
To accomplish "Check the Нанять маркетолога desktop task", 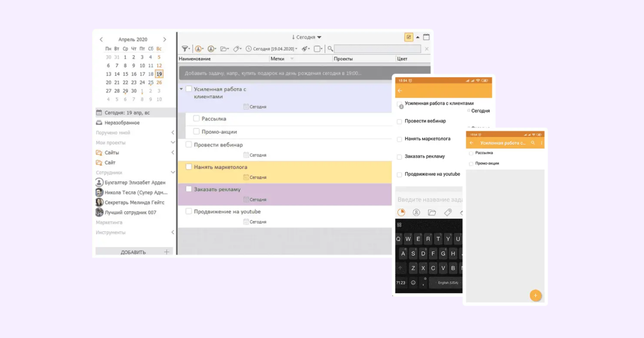I will (x=189, y=167).
